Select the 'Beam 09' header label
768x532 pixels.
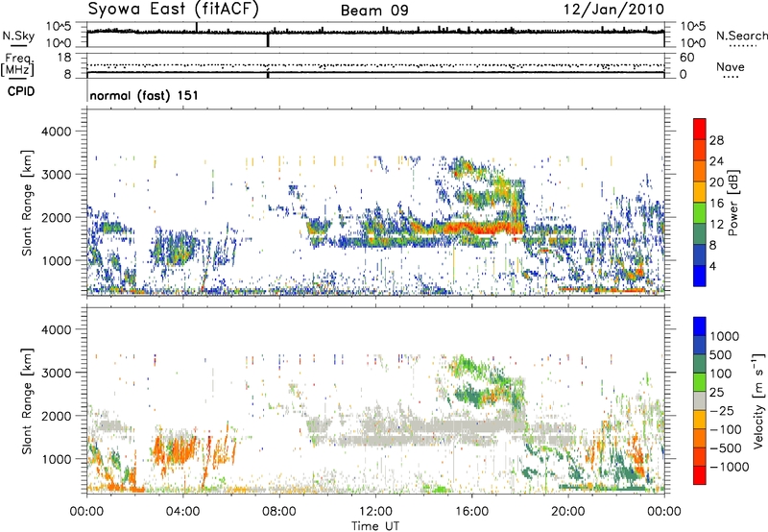point(374,11)
